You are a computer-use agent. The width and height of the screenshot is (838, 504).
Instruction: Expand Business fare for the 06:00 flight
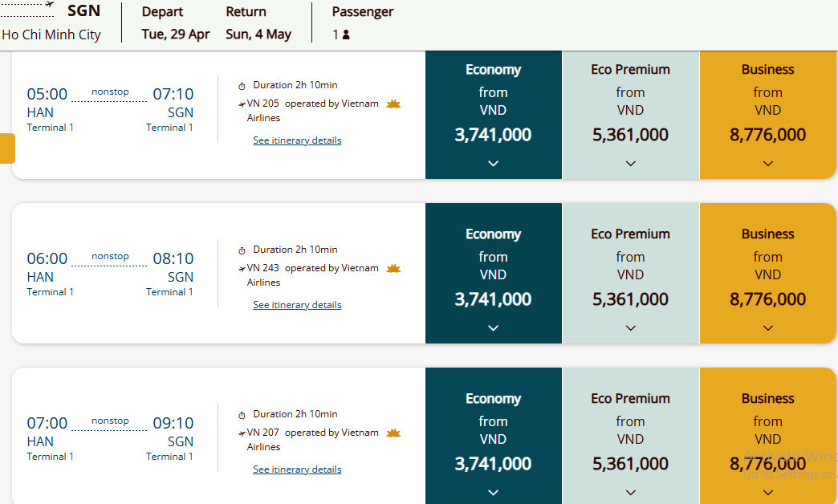(767, 327)
